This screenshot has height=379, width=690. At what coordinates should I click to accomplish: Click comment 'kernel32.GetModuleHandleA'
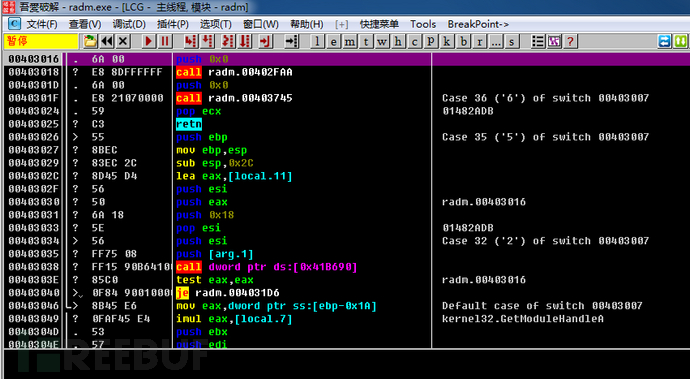tap(523, 319)
